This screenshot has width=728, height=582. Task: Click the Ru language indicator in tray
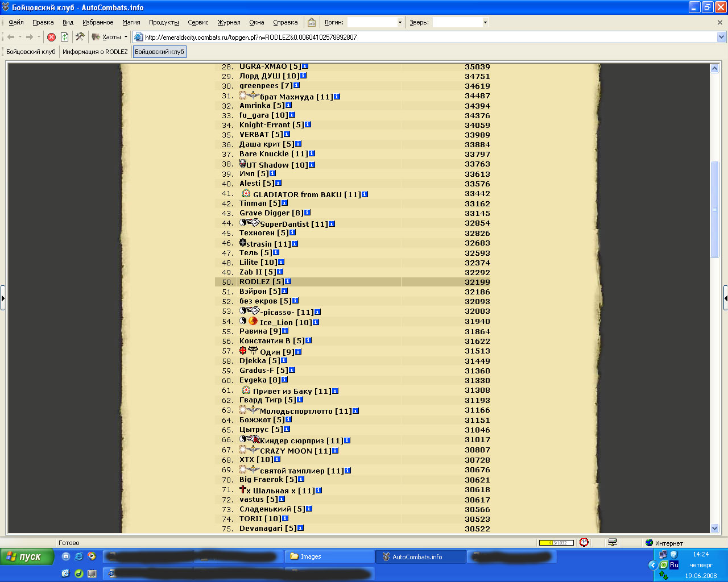(674, 564)
